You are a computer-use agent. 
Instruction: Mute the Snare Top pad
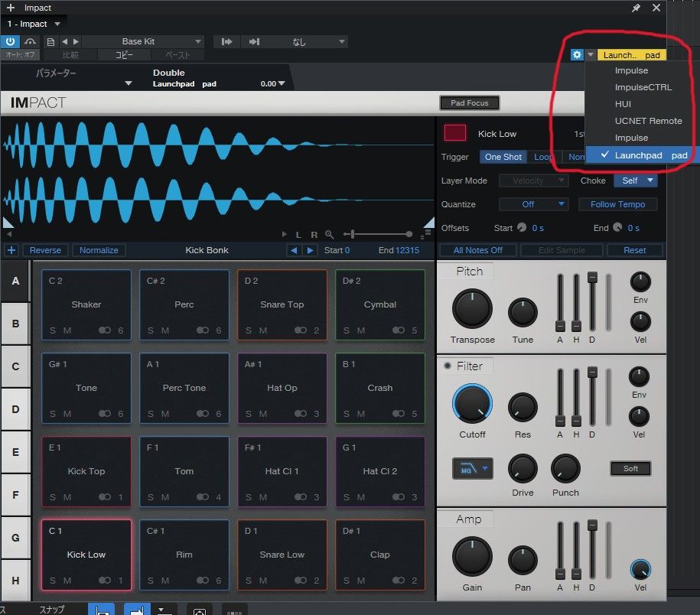coord(263,330)
